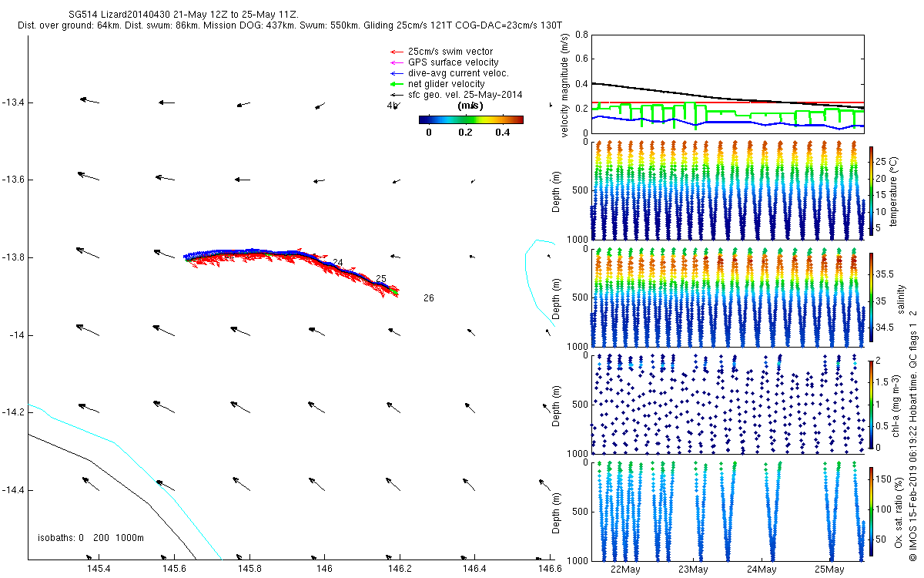Viewport: 924px width, 578px height.
Task: Click the temperature colorbar
Action: pos(871,190)
